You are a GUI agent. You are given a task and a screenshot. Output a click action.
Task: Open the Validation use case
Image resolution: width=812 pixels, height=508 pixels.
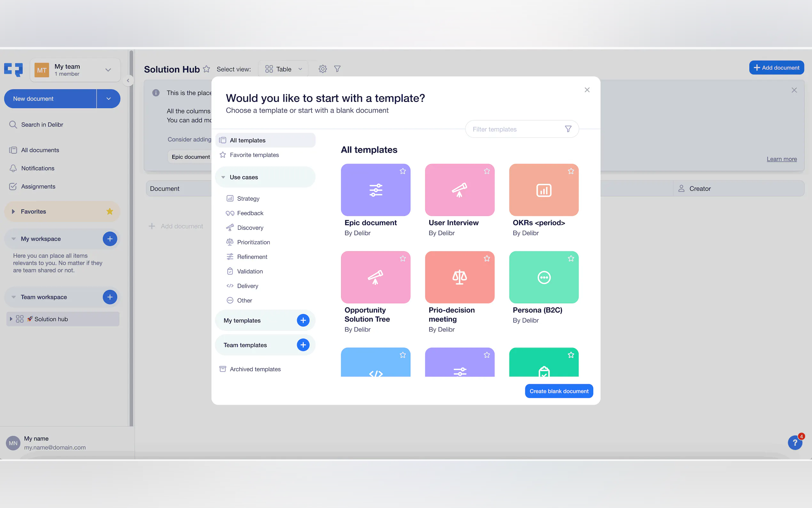(250, 271)
